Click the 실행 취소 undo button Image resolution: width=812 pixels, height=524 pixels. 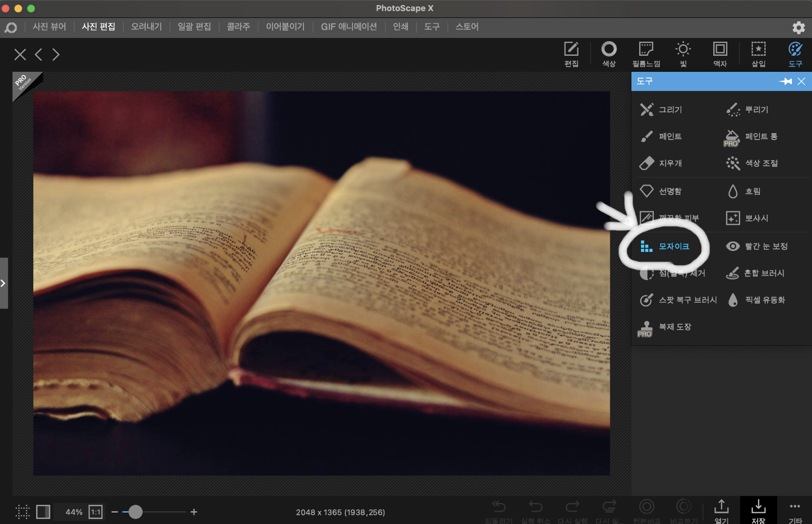tap(535, 511)
